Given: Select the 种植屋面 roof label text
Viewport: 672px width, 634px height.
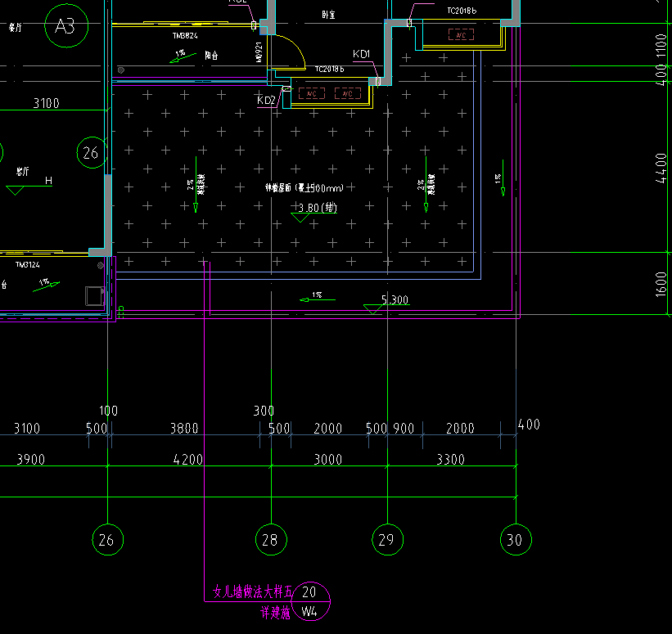Looking at the screenshot, I should (x=304, y=187).
